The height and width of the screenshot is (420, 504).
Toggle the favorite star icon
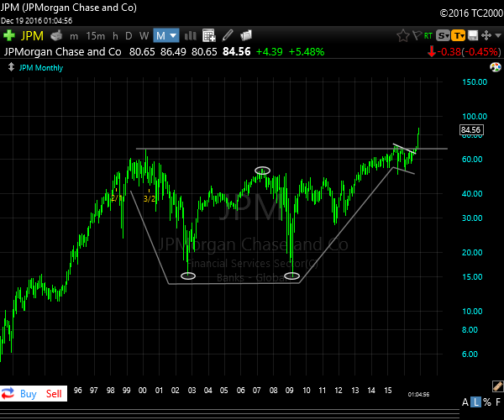[403, 35]
